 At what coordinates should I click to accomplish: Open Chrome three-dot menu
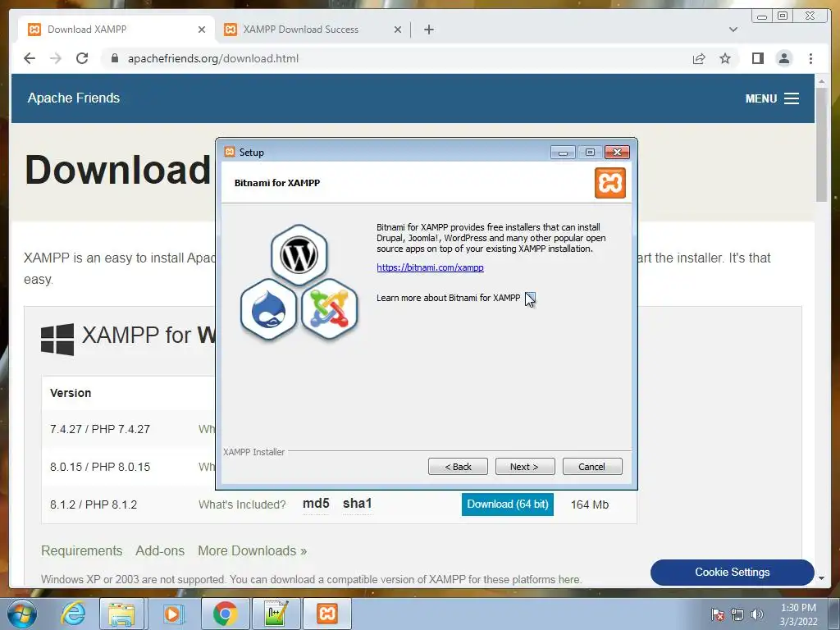coord(810,58)
